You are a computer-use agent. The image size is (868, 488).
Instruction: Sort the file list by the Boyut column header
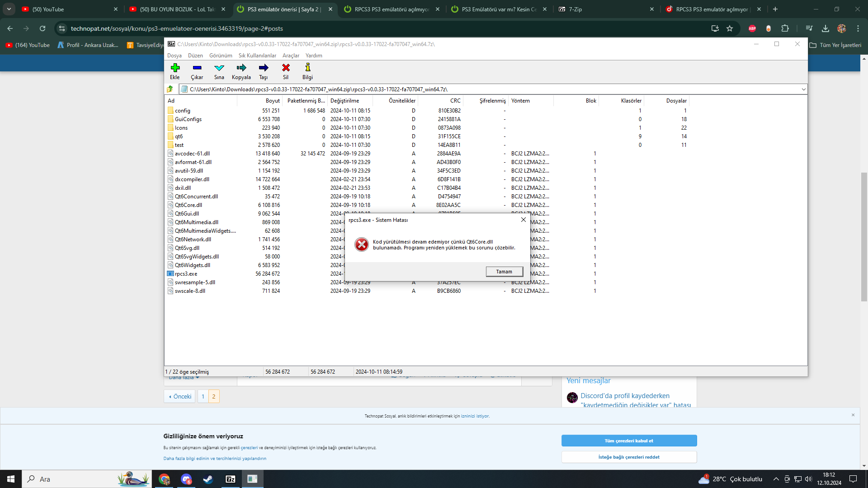tap(272, 101)
